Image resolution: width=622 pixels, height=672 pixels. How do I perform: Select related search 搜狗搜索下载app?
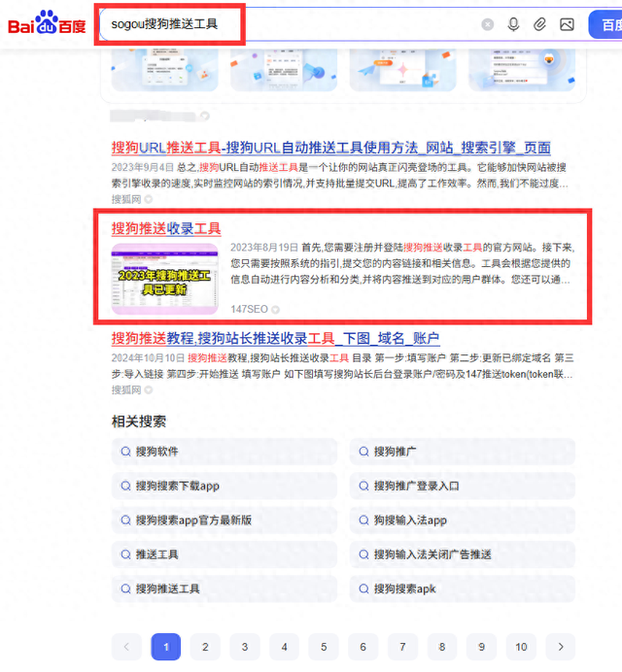tap(225, 486)
